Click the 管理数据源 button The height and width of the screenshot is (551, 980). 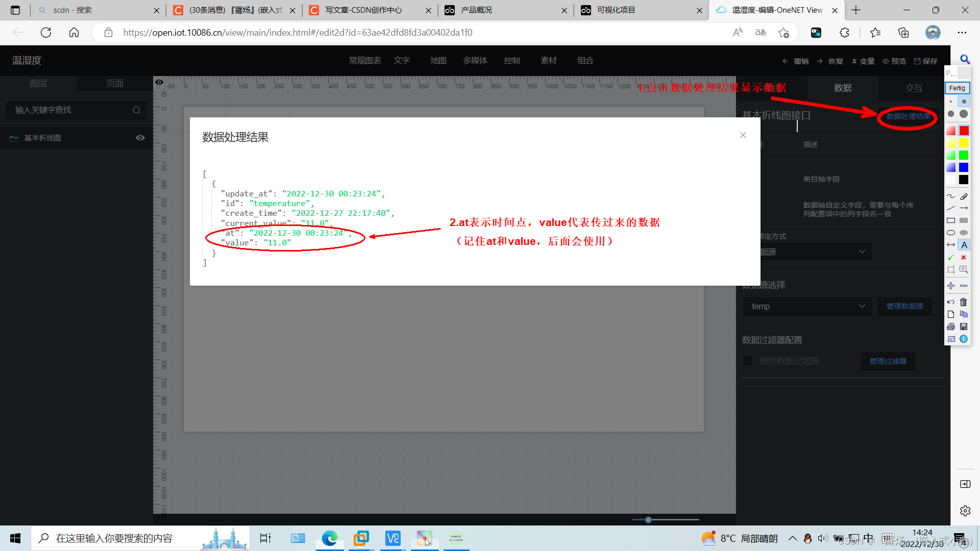[904, 306]
